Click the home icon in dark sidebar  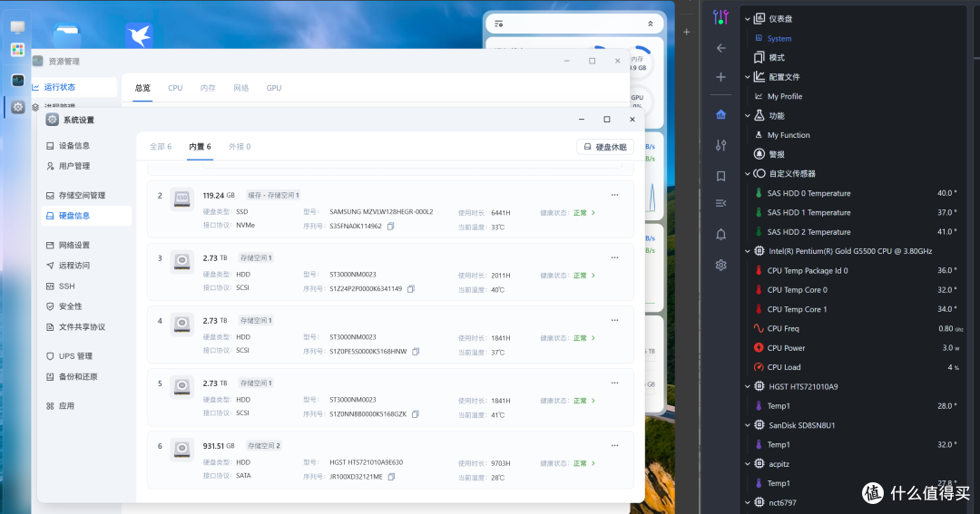point(720,114)
